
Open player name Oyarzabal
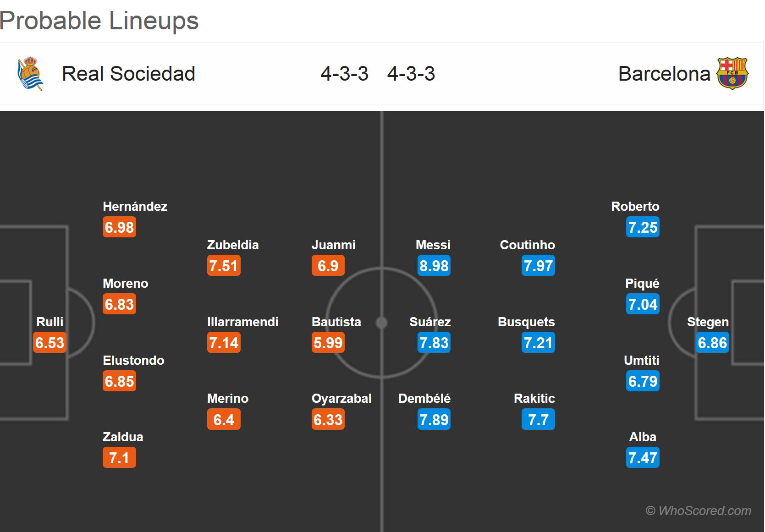click(x=341, y=398)
